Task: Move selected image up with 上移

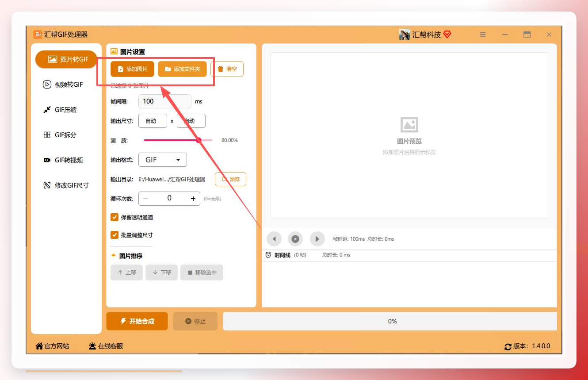Action: [126, 273]
